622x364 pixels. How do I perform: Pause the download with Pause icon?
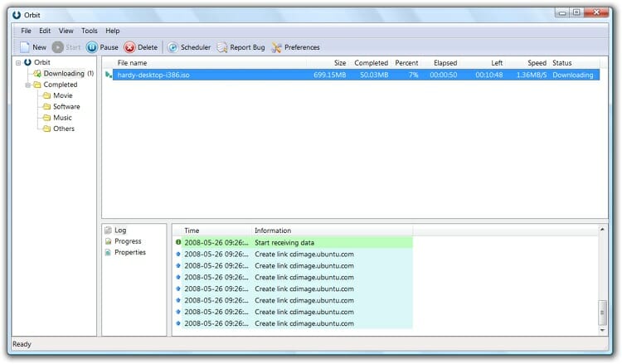pos(91,47)
